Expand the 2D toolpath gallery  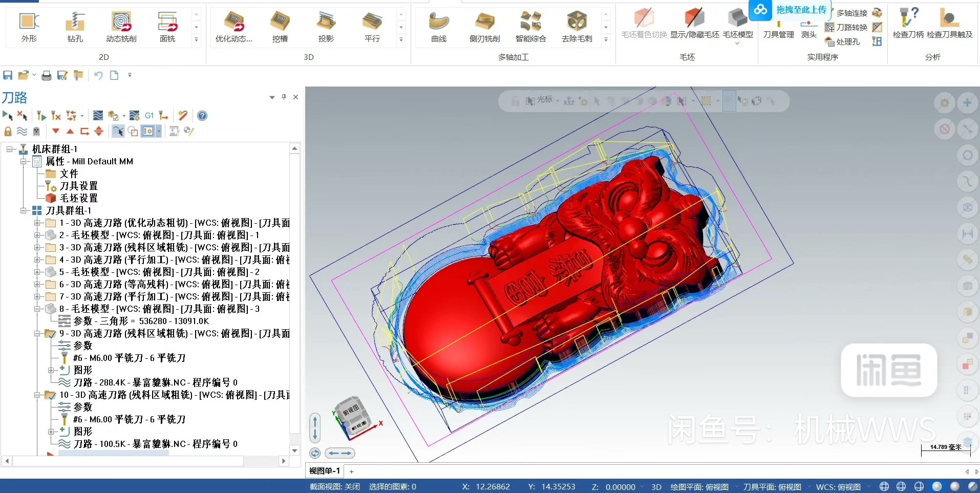pyautogui.click(x=196, y=39)
